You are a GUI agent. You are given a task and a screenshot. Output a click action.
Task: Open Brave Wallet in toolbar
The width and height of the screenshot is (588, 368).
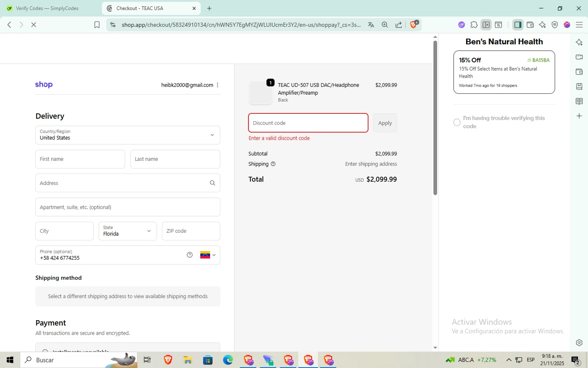(530, 25)
